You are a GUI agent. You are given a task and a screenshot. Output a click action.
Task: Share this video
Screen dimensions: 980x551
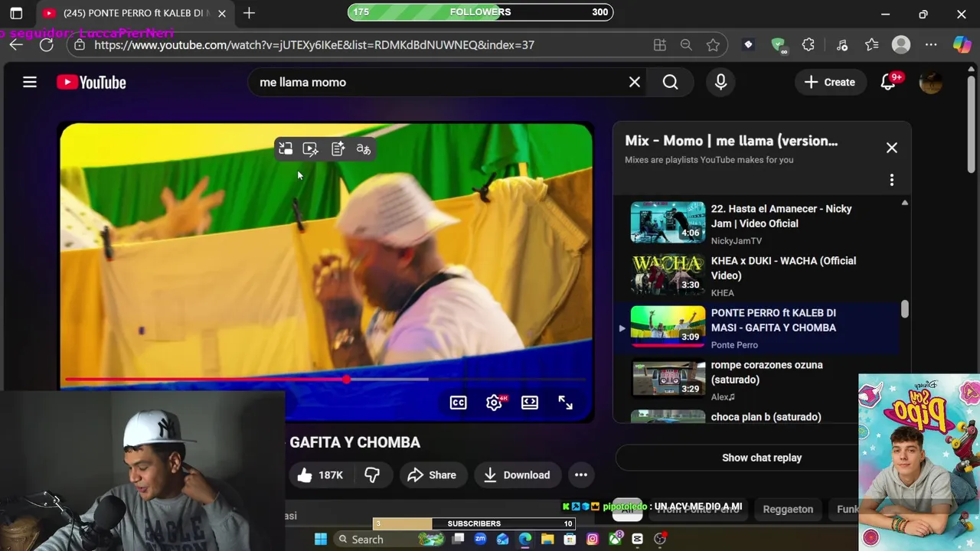(x=432, y=475)
